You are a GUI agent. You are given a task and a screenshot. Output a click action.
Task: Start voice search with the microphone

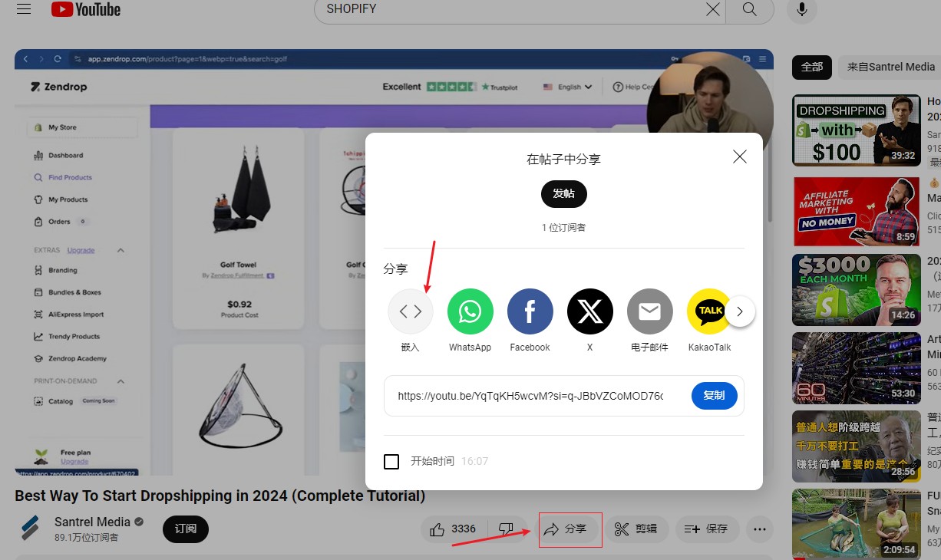pyautogui.click(x=802, y=9)
